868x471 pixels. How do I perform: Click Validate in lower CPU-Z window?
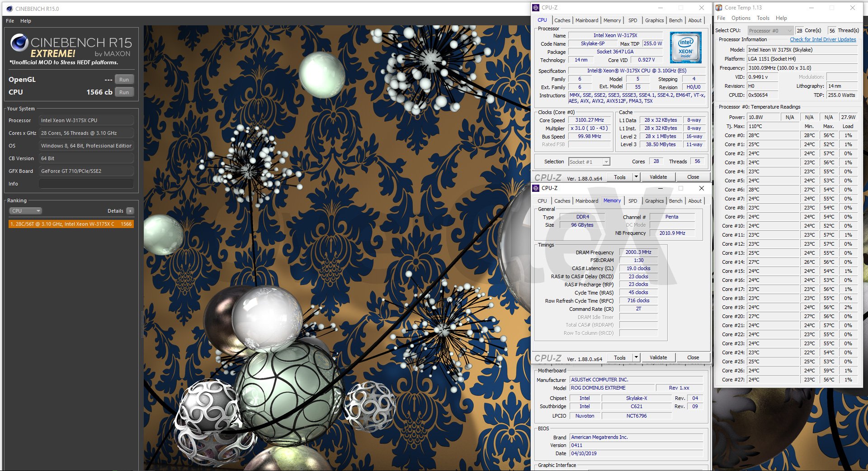coord(658,357)
